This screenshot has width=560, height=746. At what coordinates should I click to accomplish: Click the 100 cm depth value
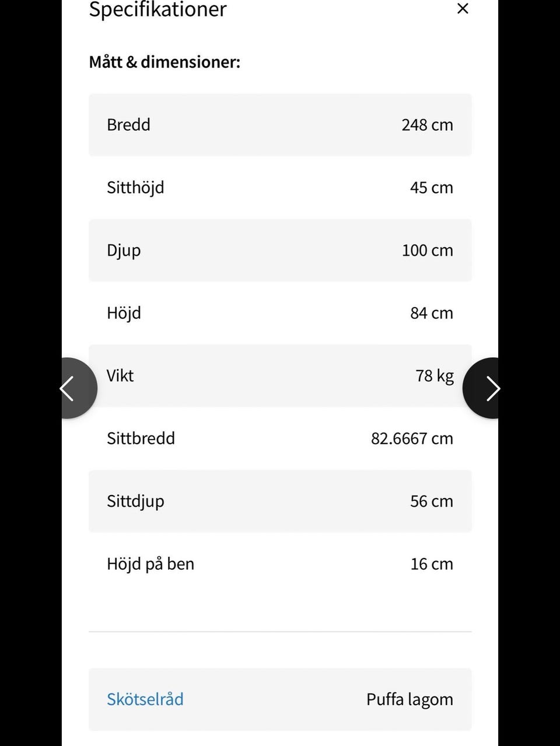click(427, 250)
